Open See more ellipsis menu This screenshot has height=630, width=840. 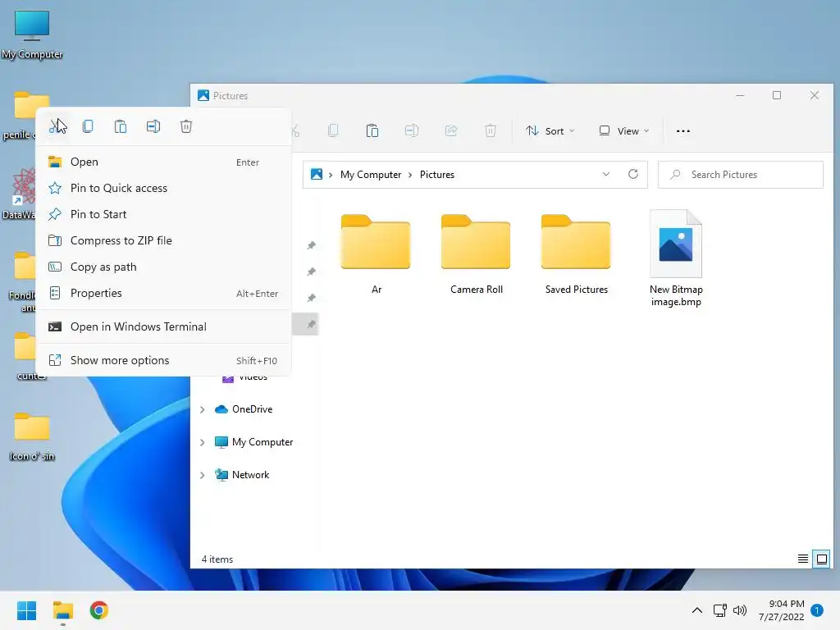[x=683, y=130]
